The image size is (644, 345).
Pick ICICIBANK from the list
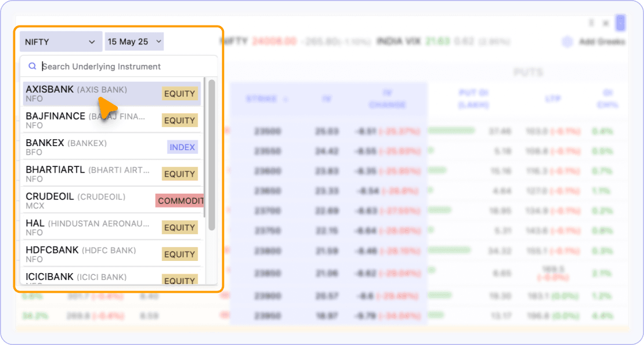pyautogui.click(x=112, y=277)
